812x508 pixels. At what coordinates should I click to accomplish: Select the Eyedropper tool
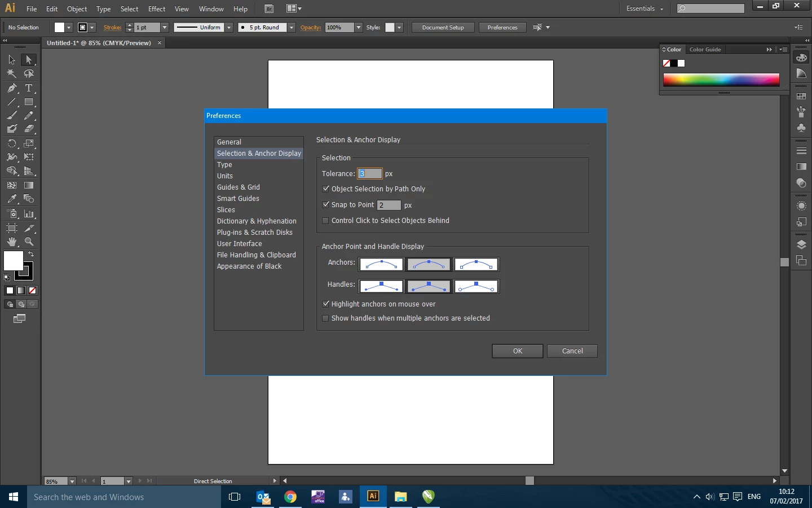[12, 199]
